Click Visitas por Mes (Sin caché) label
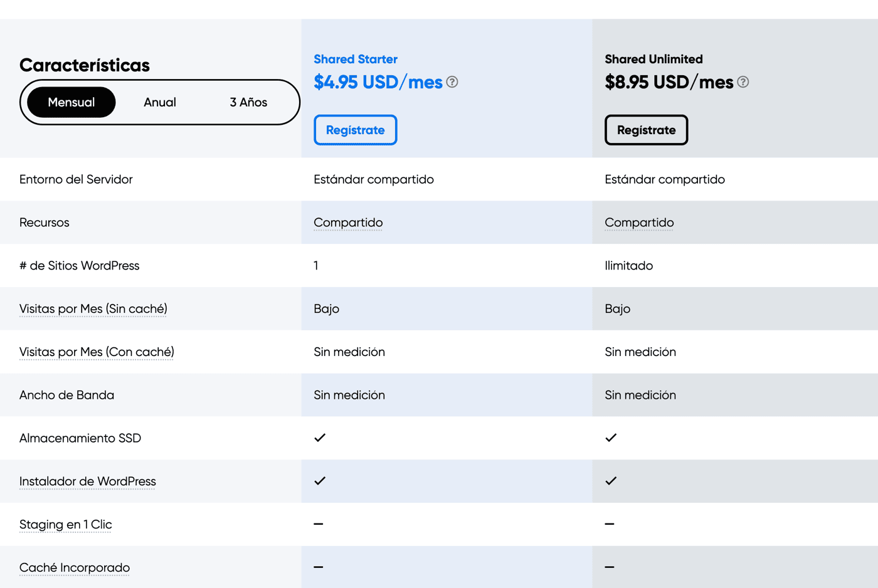The width and height of the screenshot is (878, 588). pos(93,308)
